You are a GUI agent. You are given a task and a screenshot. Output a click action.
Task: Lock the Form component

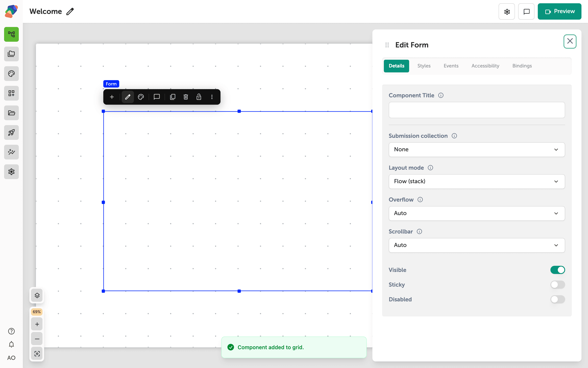pos(199,97)
